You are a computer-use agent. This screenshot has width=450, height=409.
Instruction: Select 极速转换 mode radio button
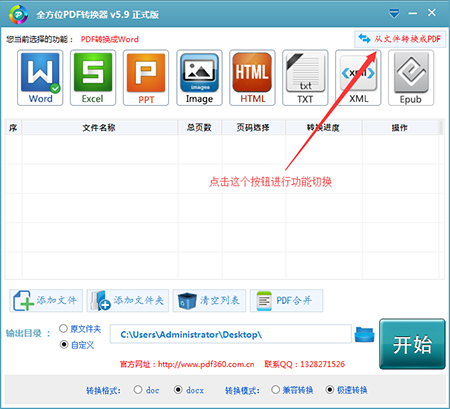[x=330, y=390]
